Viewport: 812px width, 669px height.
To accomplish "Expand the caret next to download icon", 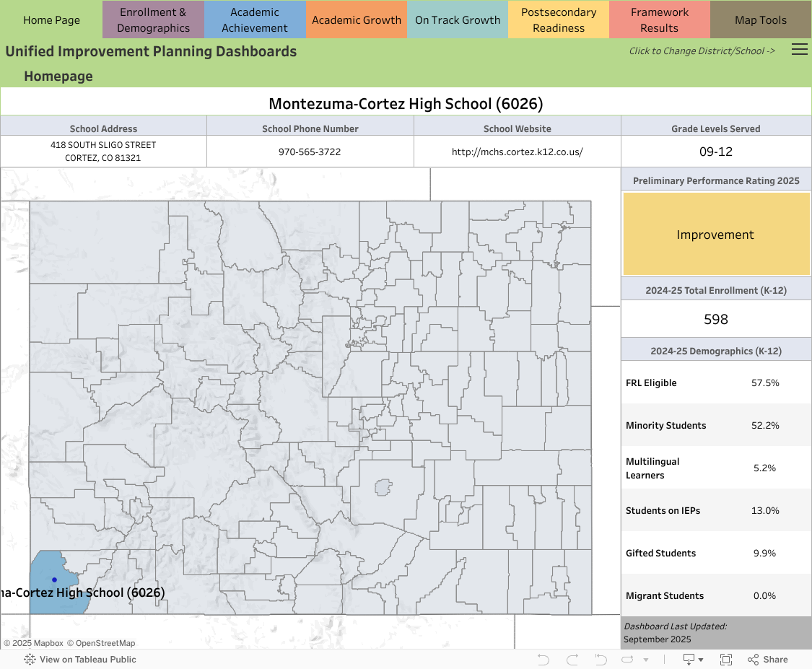I will tap(701, 660).
